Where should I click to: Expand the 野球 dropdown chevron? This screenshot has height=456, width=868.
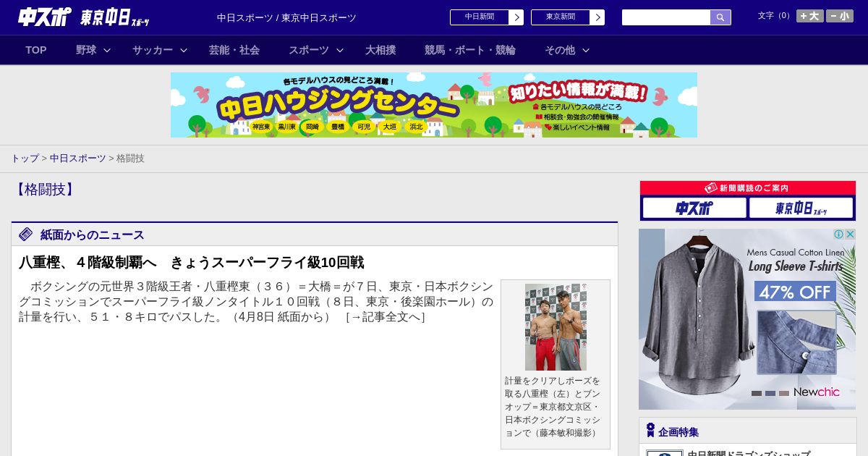[x=107, y=50]
